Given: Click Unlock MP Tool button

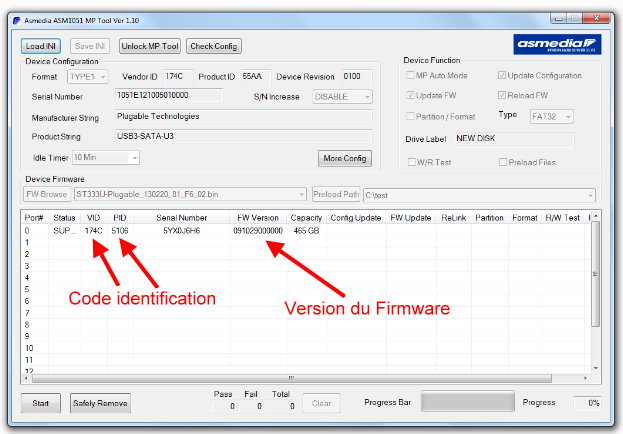Looking at the screenshot, I should click(x=150, y=46).
